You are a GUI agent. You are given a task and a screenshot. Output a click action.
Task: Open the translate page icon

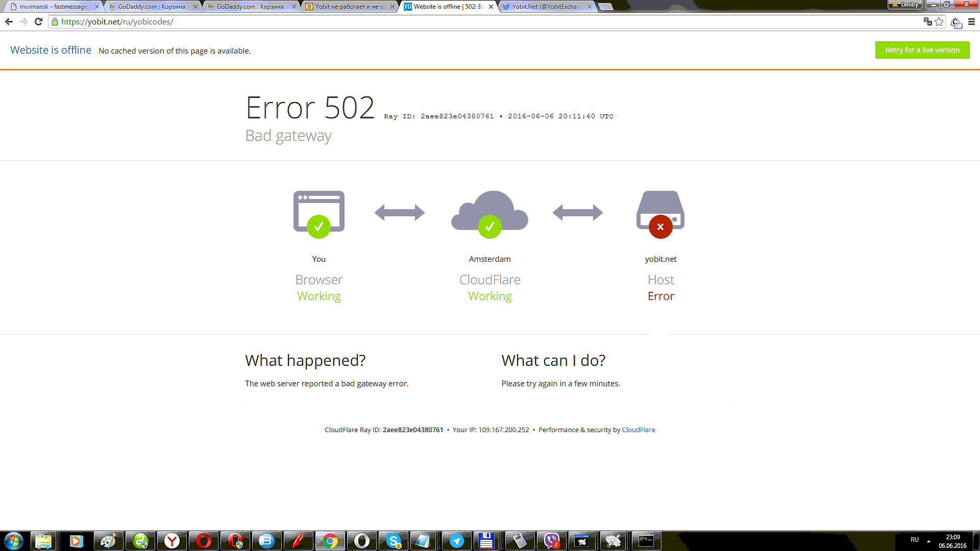coord(927,21)
